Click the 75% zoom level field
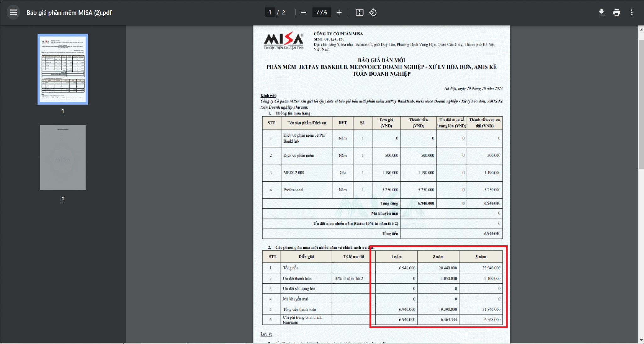 point(321,13)
